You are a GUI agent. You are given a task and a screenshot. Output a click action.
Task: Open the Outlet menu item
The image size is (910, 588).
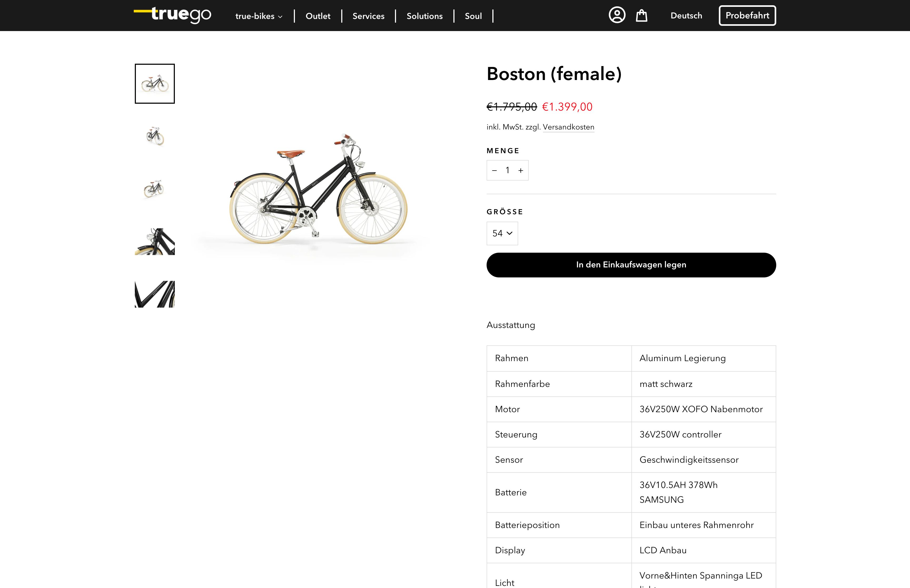coord(318,16)
